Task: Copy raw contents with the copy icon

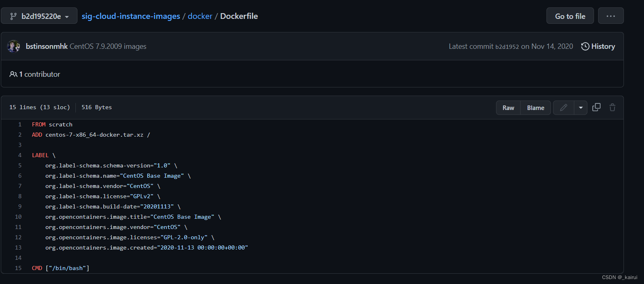Action: (x=596, y=107)
